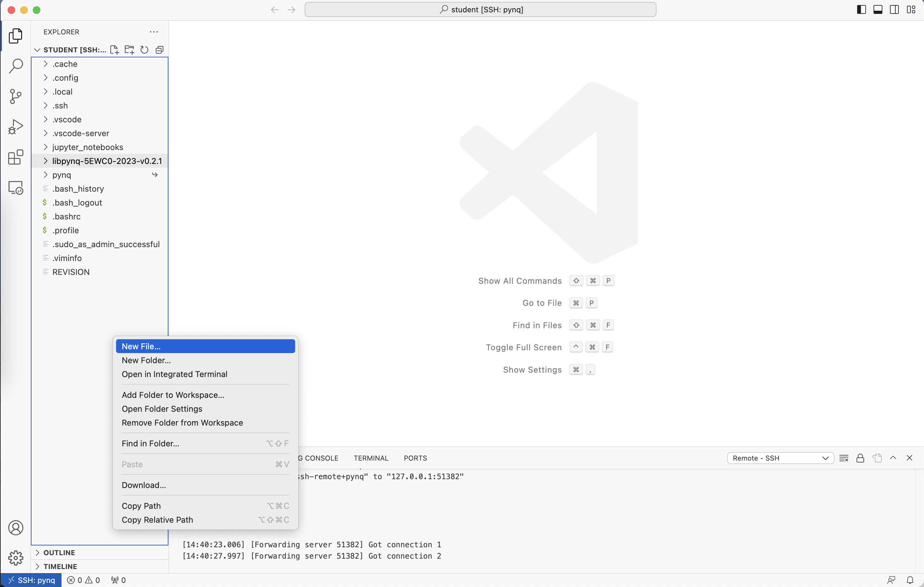Open the .bash_history file
The width and height of the screenshot is (924, 587).
click(x=100, y=189)
